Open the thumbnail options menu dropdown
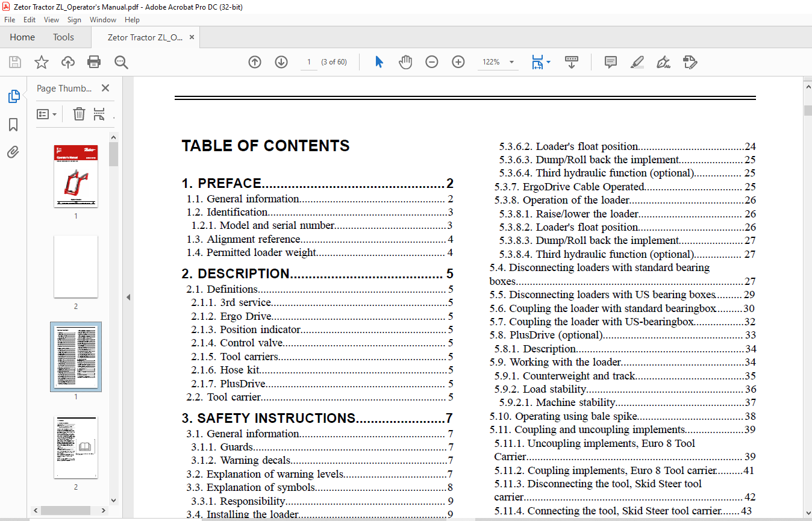 47,114
